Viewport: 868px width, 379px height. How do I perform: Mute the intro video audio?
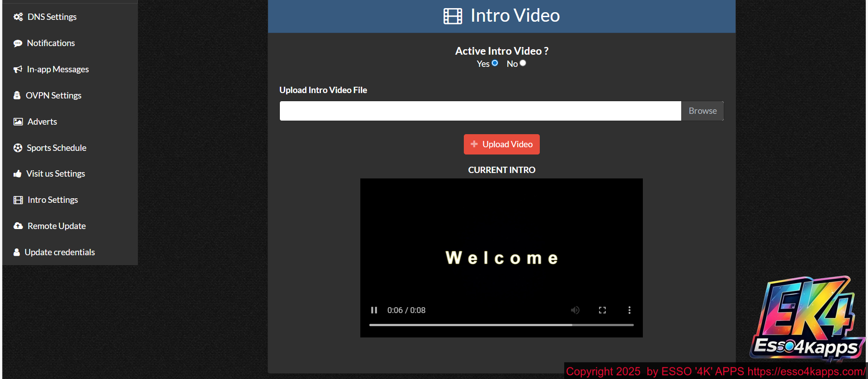pyautogui.click(x=575, y=310)
